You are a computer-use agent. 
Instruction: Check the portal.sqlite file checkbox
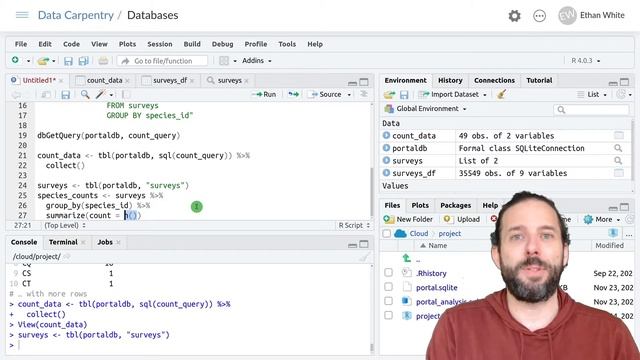pos(388,287)
